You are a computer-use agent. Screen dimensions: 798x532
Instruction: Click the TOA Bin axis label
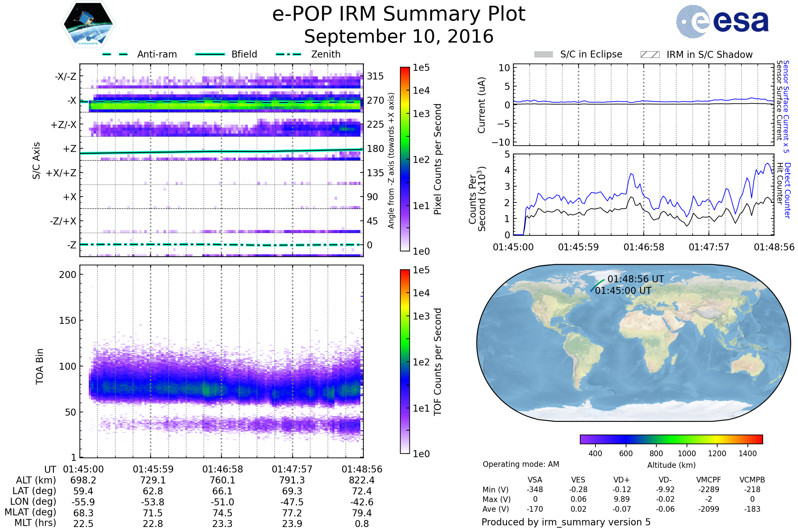[x=40, y=366]
